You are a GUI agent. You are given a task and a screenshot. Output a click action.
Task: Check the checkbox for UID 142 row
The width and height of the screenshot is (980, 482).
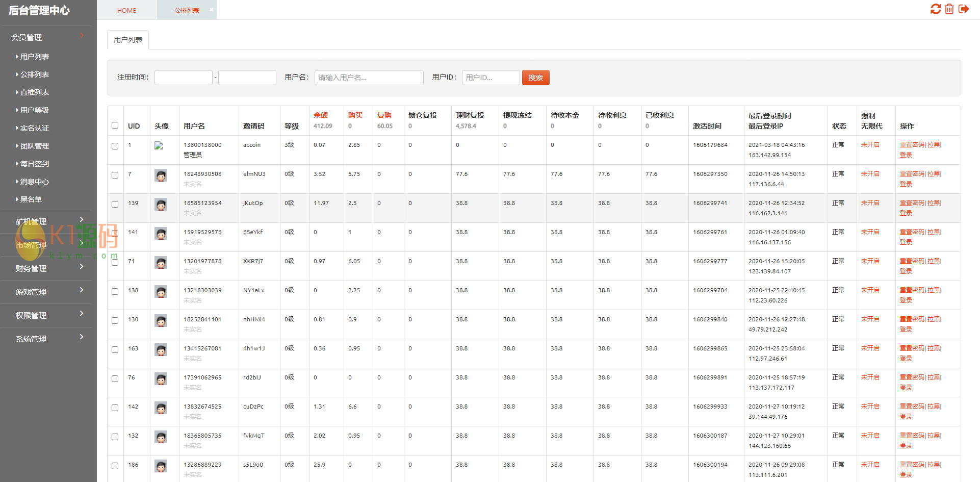click(x=115, y=408)
